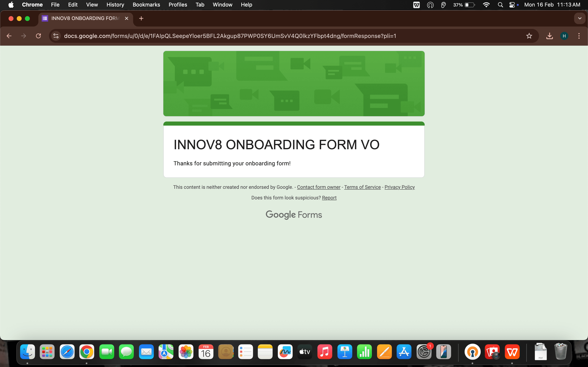588x367 pixels.
Task: Click the browser back arrow
Action: 9,36
